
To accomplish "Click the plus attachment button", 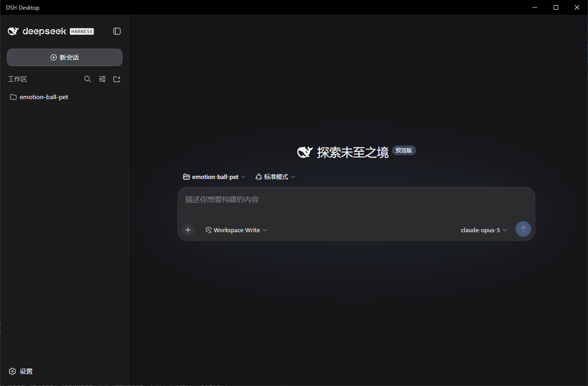I will pos(188,230).
